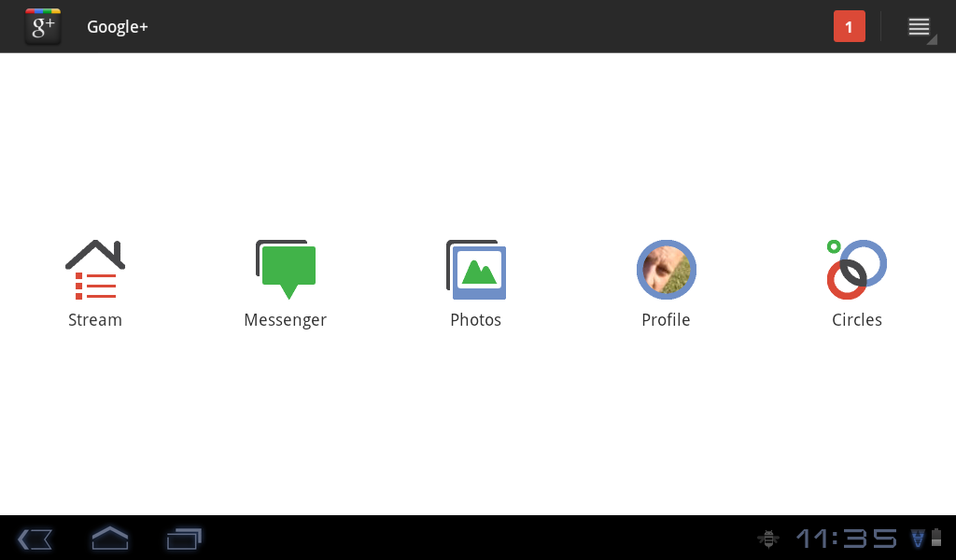Image resolution: width=956 pixels, height=560 pixels.
Task: Open the recent apps button
Action: pos(184,539)
